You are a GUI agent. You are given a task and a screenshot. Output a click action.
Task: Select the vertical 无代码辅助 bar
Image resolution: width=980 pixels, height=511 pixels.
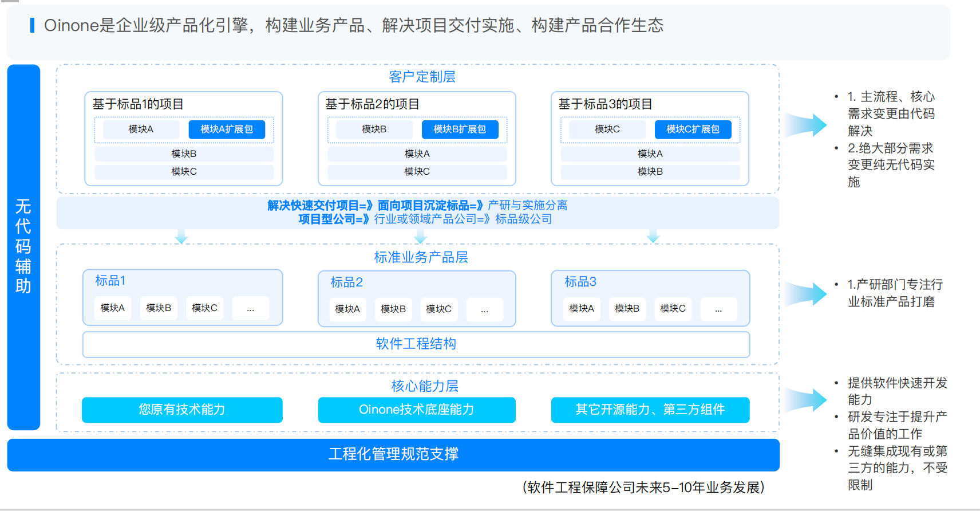pos(23,247)
